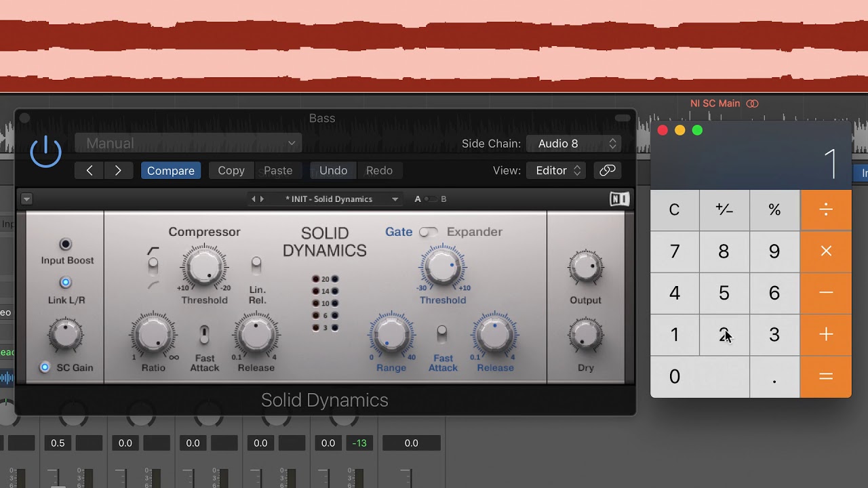The image size is (868, 488).
Task: Click the Output knob
Action: [x=585, y=268]
